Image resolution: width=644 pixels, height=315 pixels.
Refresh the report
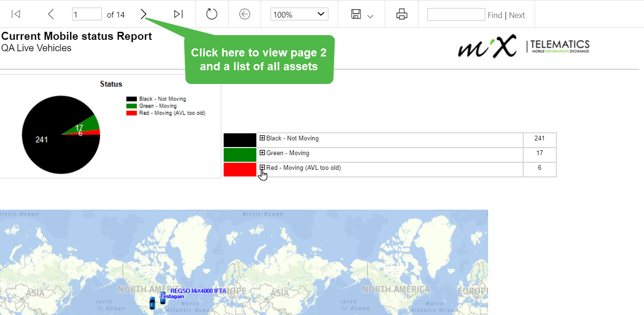pos(212,14)
